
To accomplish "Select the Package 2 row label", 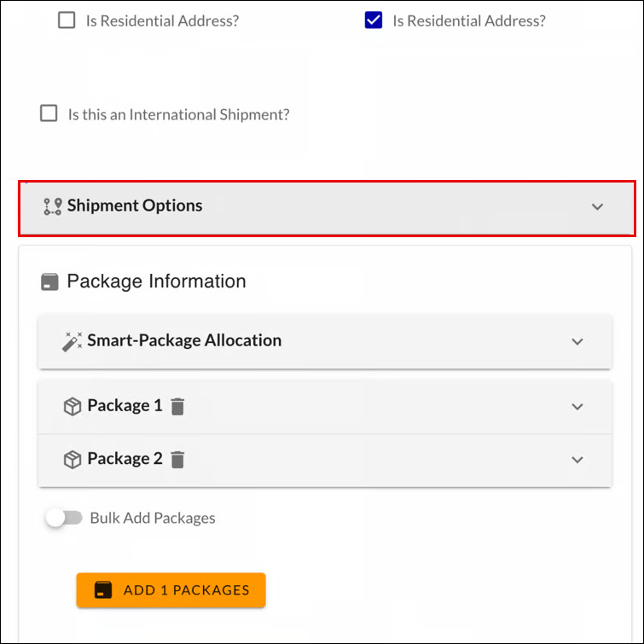I will 125,459.
